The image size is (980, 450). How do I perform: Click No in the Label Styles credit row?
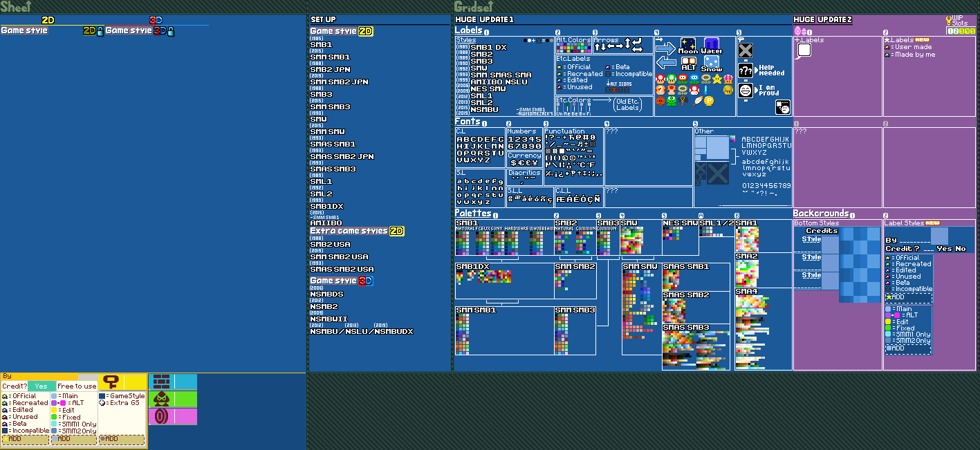pos(960,248)
